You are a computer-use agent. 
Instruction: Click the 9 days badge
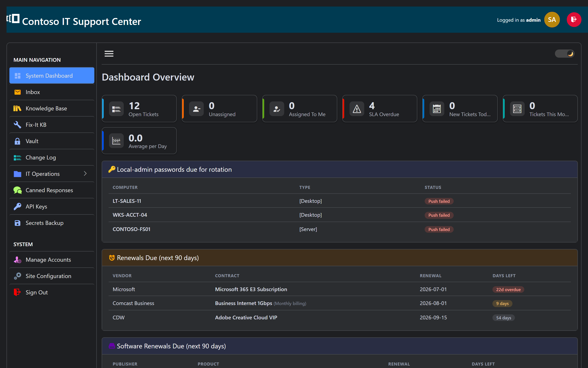pyautogui.click(x=502, y=304)
